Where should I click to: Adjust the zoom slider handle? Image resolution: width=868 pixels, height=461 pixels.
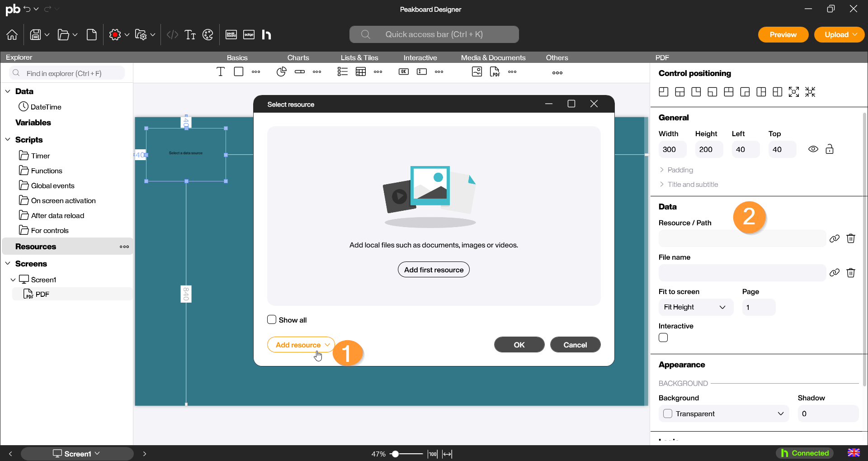tap(395, 454)
